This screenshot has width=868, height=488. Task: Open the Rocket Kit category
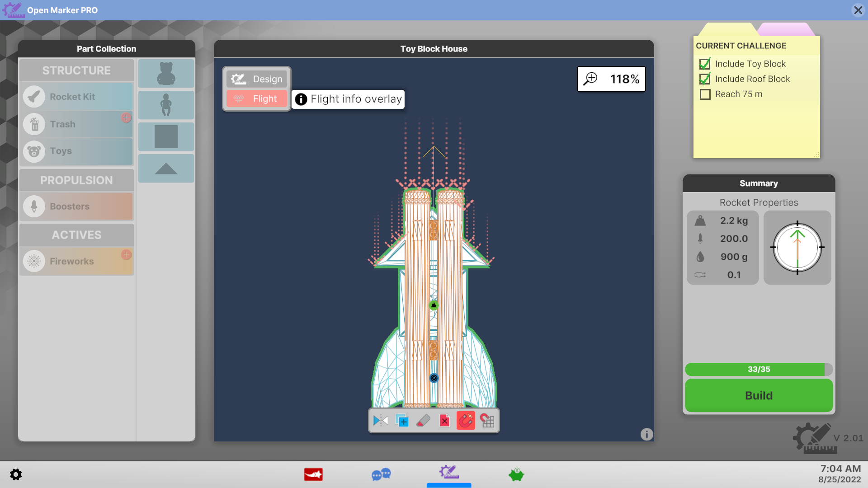click(77, 97)
